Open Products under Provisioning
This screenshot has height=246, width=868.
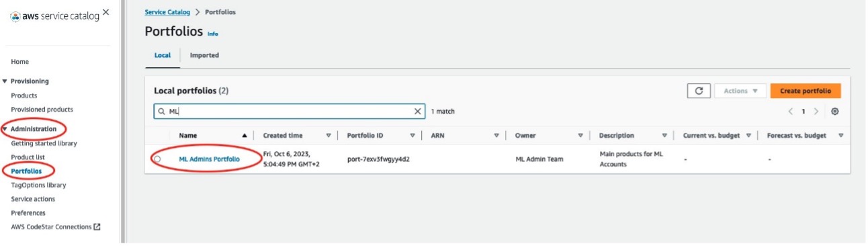tap(24, 95)
